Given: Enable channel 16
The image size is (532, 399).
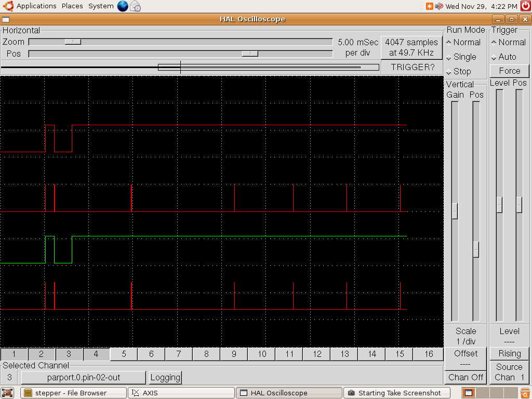Looking at the screenshot, I should [429, 354].
